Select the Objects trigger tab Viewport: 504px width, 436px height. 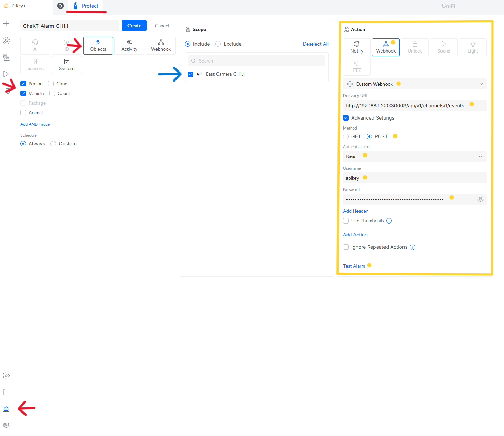[x=98, y=46]
